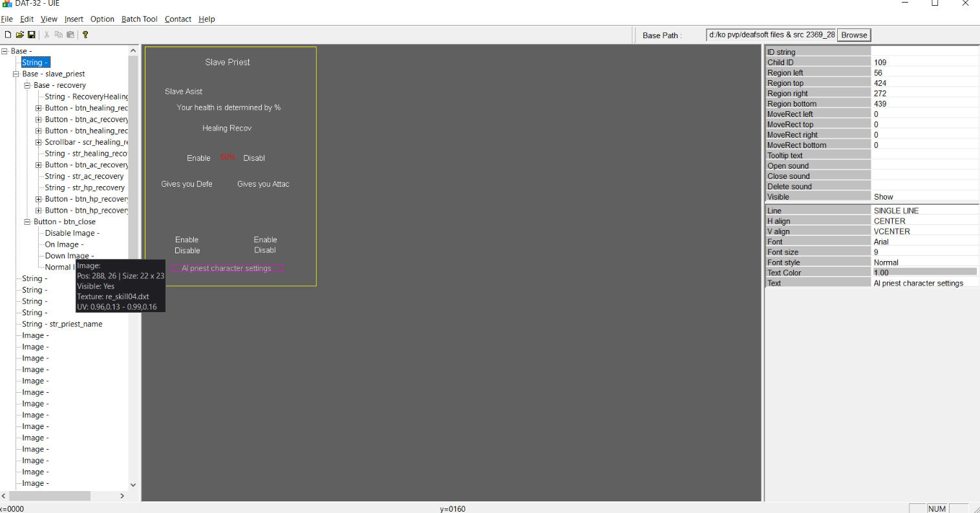
Task: Expand the Scrollbar - scr_healing node
Action: [x=39, y=142]
